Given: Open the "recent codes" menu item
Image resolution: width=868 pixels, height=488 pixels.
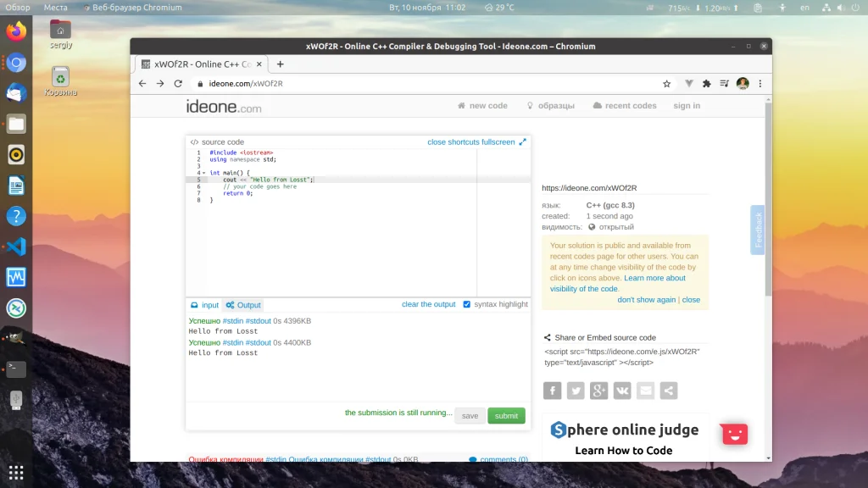Looking at the screenshot, I should [625, 106].
